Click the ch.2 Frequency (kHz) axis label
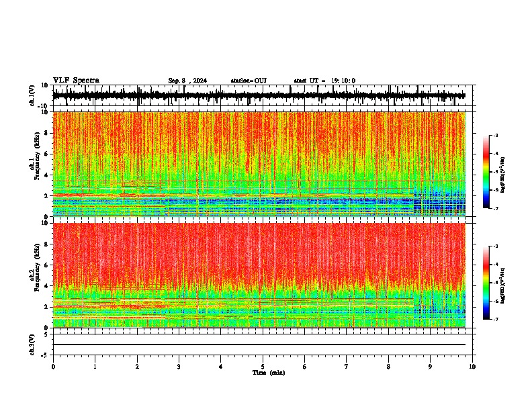The width and height of the screenshot is (532, 411). (x=36, y=267)
